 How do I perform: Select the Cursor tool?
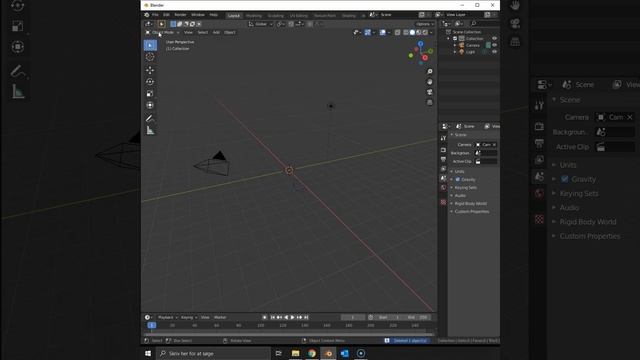[150, 57]
